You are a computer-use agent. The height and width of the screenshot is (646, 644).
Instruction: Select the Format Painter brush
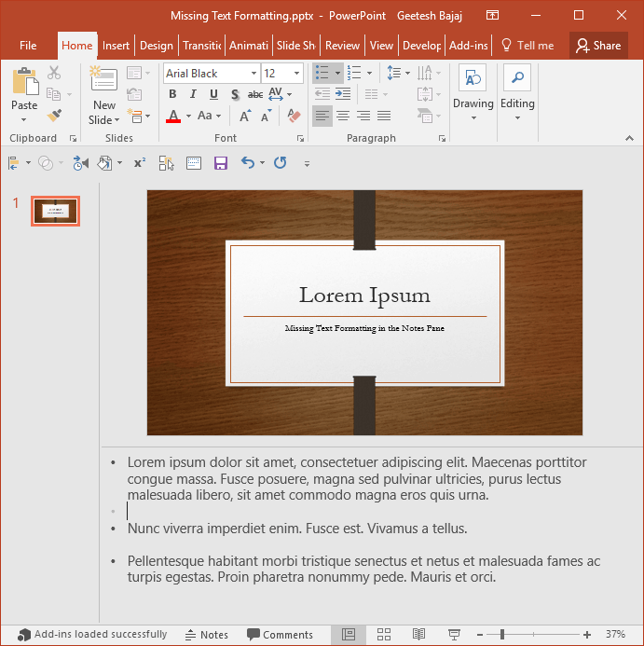pos(54,116)
